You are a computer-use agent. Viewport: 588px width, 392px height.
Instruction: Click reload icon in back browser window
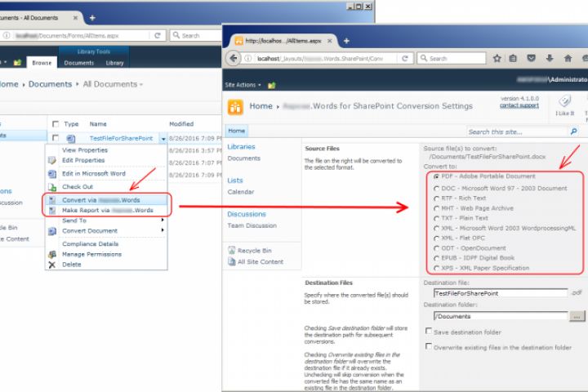click(x=158, y=36)
